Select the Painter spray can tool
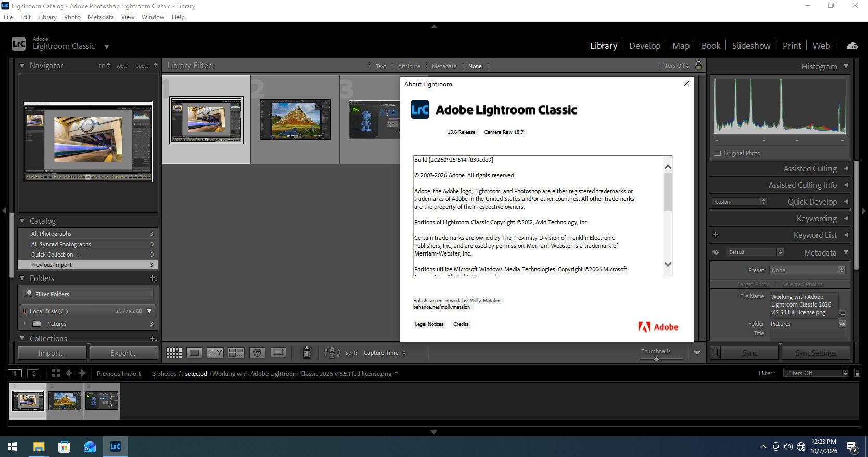 [x=307, y=352]
